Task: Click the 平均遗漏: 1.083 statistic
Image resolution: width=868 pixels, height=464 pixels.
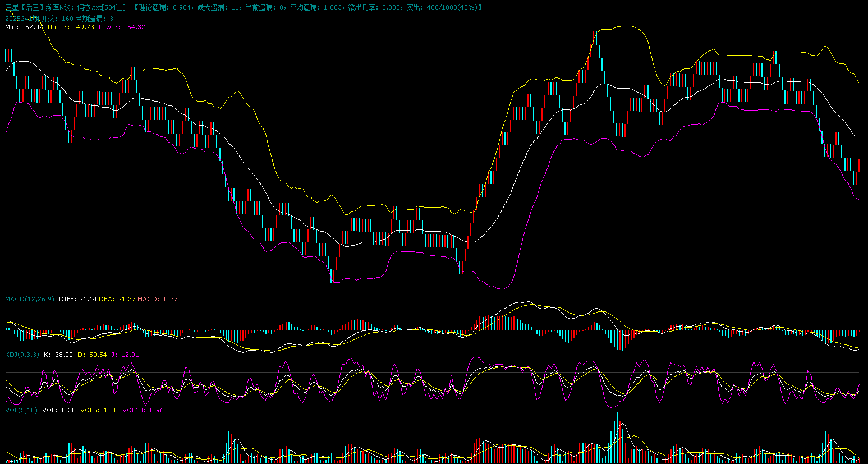Action: pyautogui.click(x=316, y=7)
